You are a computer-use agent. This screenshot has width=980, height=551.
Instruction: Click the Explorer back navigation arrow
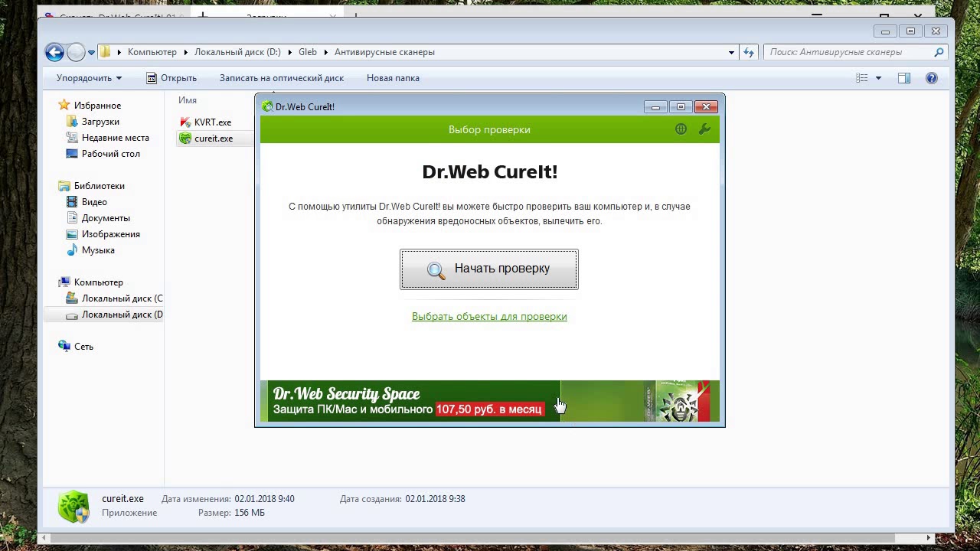click(54, 52)
